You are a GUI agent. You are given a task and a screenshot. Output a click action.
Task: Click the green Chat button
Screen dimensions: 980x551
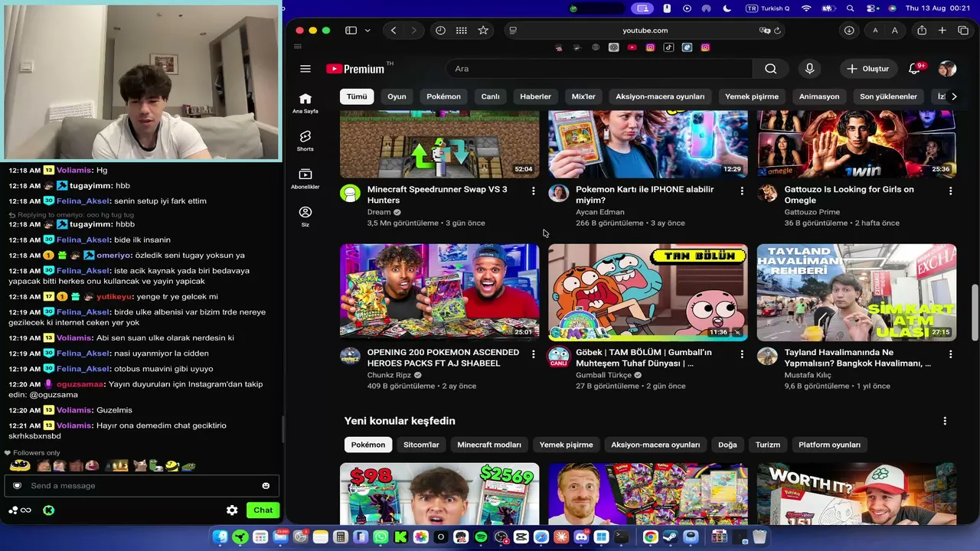pyautogui.click(x=263, y=510)
